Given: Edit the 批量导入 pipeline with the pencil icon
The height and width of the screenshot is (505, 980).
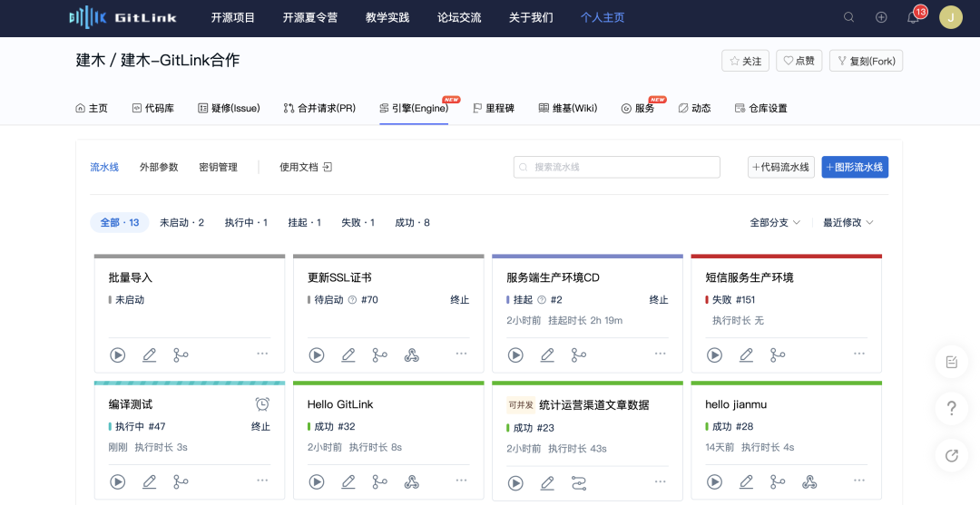Looking at the screenshot, I should (x=150, y=355).
